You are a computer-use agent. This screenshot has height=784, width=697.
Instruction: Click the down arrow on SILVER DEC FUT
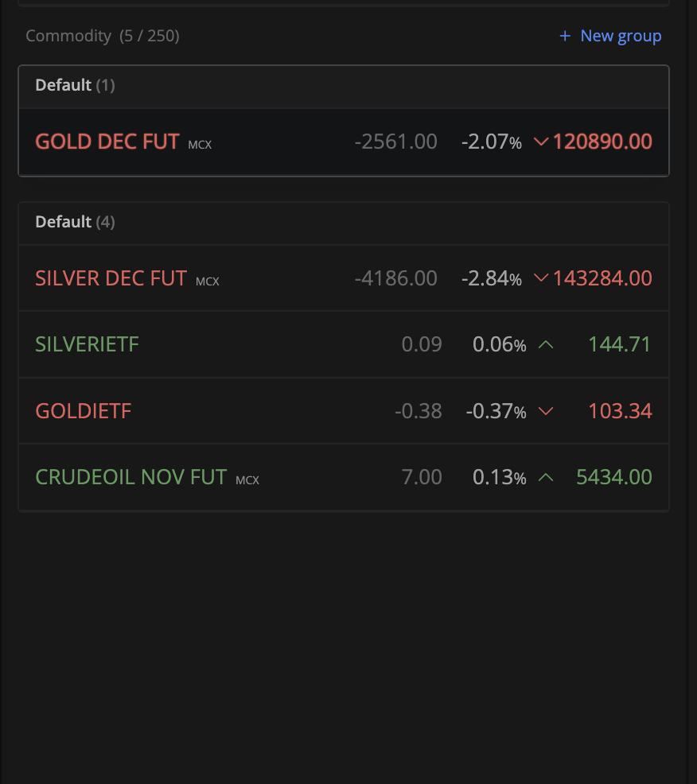tap(541, 278)
